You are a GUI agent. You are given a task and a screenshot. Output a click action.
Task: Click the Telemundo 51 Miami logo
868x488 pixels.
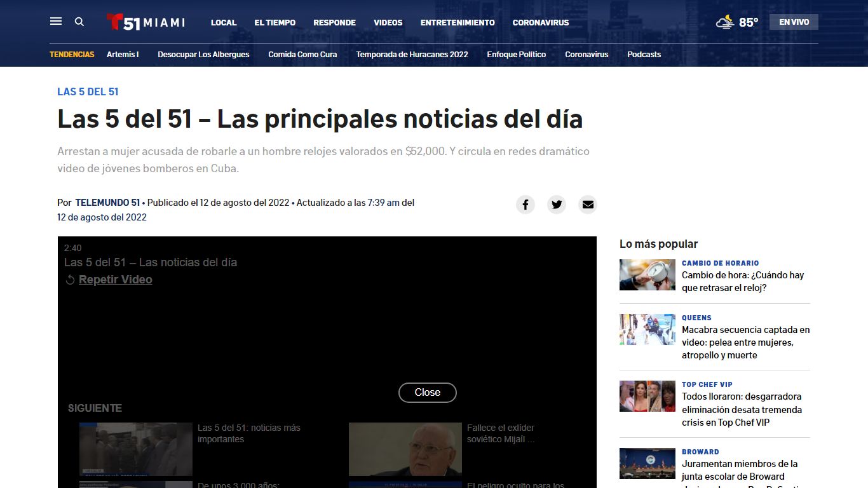coord(146,22)
